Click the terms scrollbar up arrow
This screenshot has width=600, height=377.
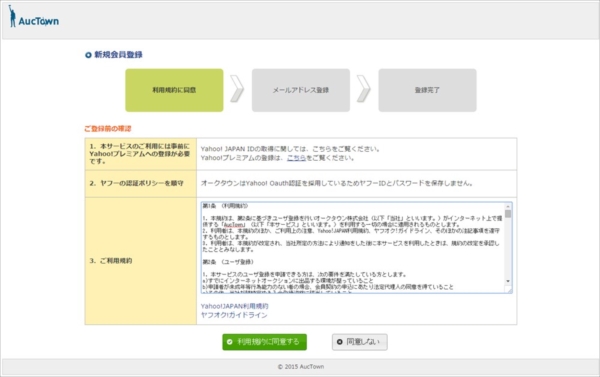click(508, 206)
